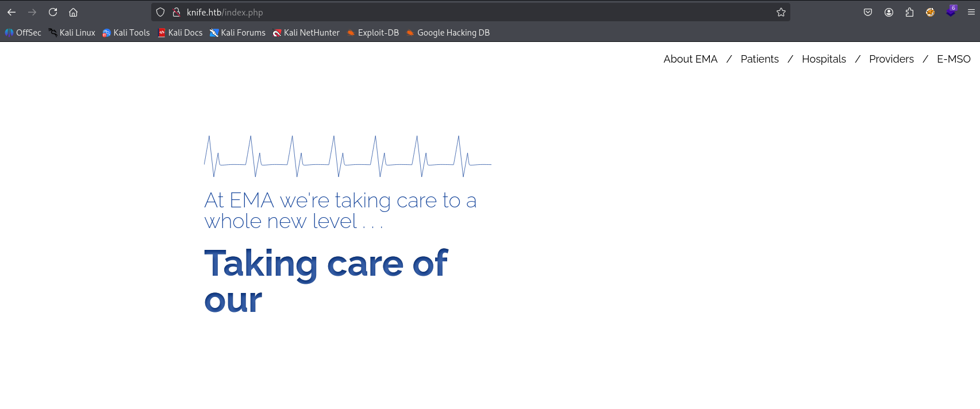The image size is (980, 409).
Task: Open the Exploit-DB bookmark
Action: tap(372, 33)
